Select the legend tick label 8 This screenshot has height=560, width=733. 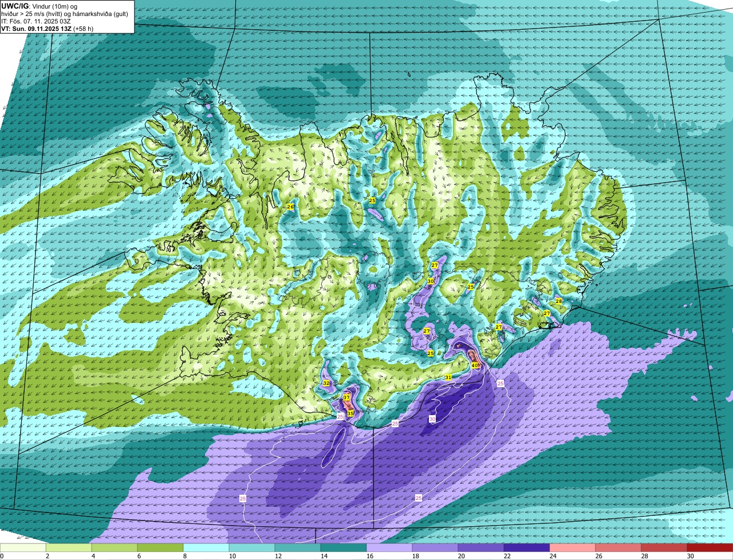point(185,556)
